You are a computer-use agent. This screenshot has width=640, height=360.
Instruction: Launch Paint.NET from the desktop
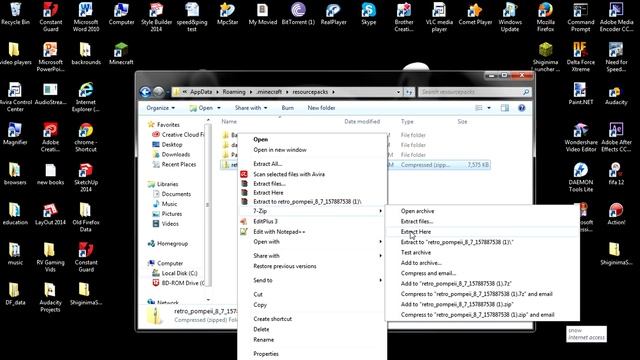pos(580,93)
